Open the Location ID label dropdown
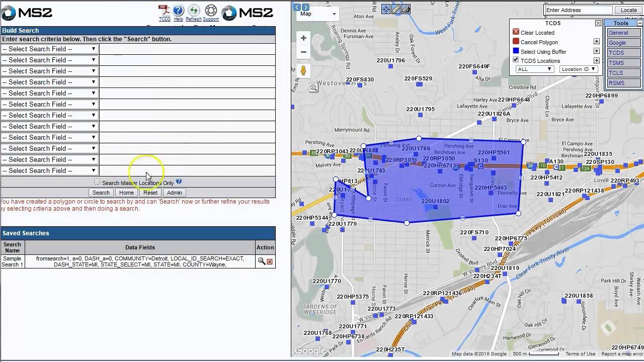 (579, 69)
